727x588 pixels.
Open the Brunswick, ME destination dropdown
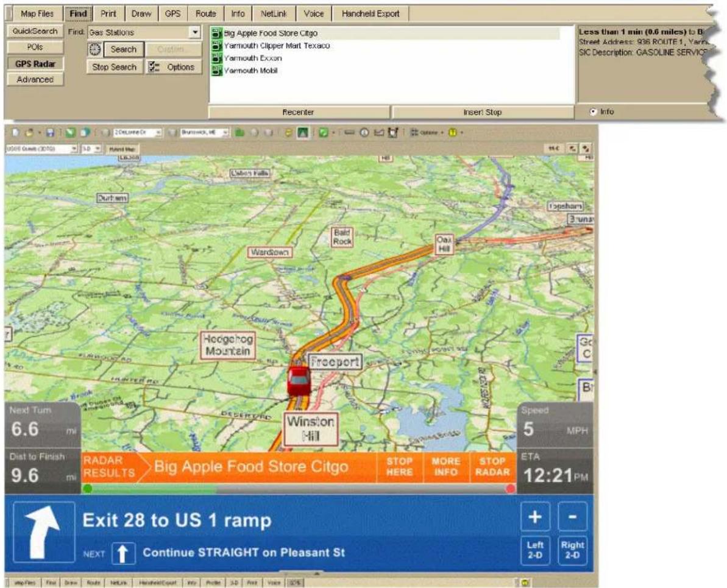(x=225, y=133)
